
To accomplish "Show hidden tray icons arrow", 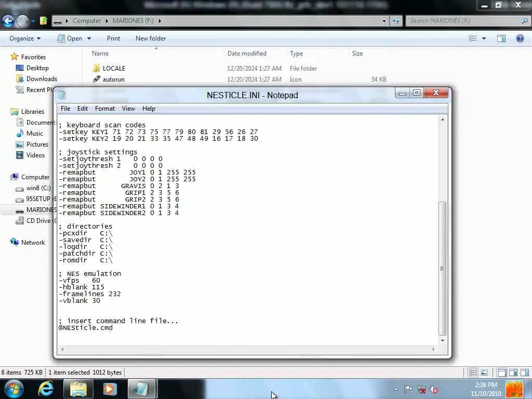I will [x=396, y=389].
